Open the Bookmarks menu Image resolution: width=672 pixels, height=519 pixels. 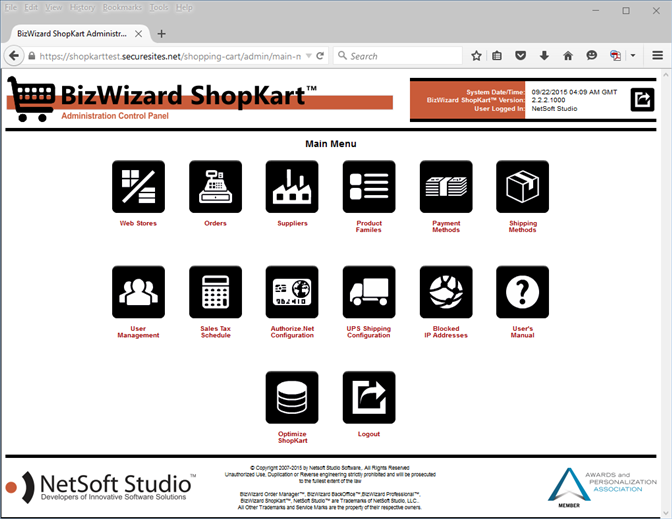pos(122,7)
